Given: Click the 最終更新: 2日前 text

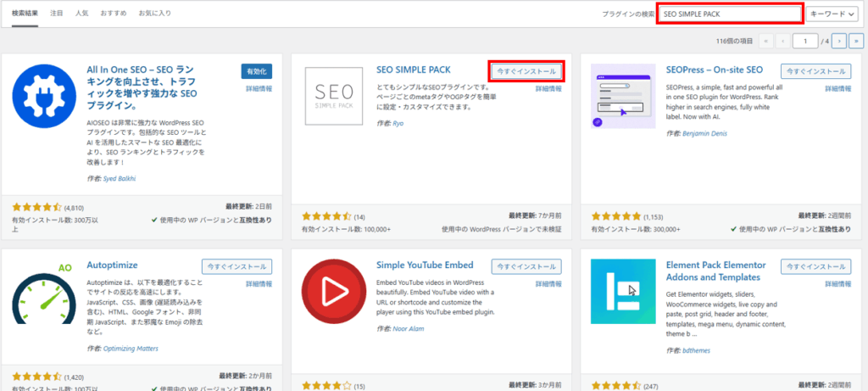Looking at the screenshot, I should (248, 206).
